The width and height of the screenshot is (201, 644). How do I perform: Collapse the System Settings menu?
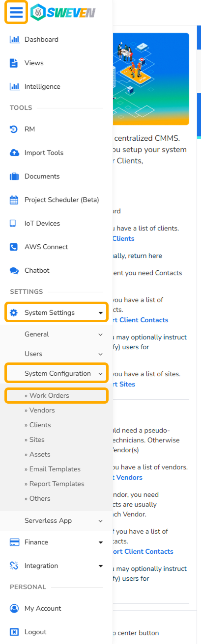click(x=56, y=312)
